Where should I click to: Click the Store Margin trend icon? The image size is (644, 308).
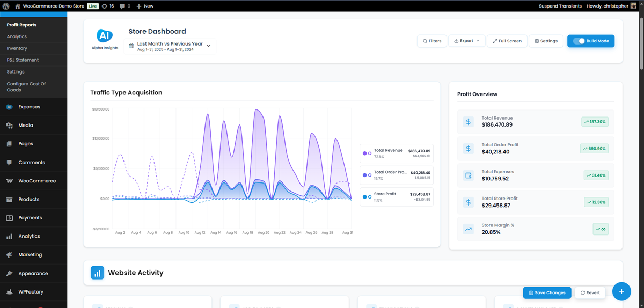pyautogui.click(x=469, y=229)
